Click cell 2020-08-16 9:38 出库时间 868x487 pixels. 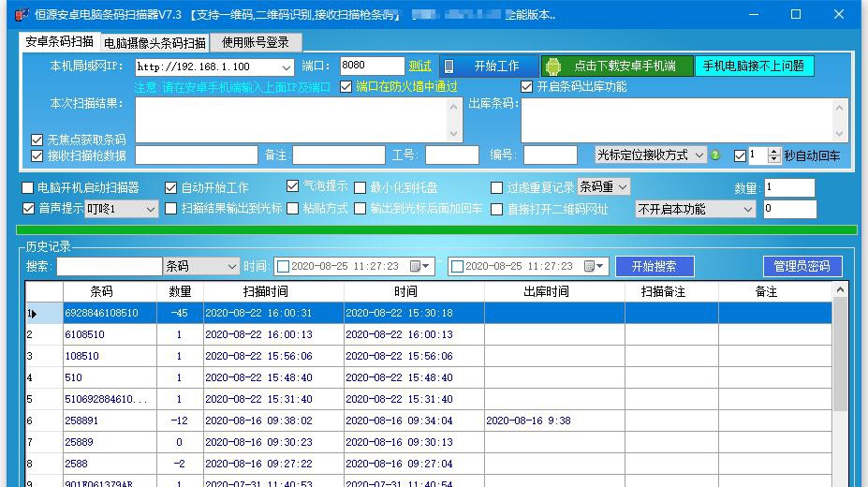(x=554, y=421)
